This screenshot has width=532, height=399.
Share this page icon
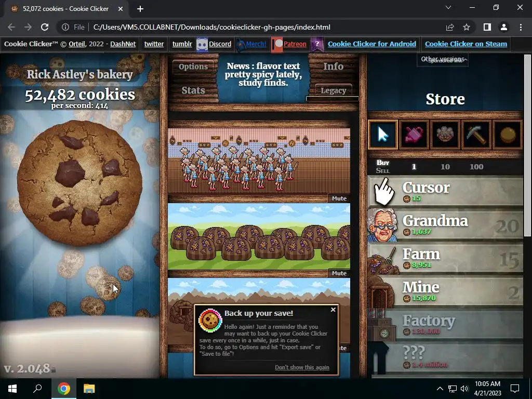tap(450, 27)
